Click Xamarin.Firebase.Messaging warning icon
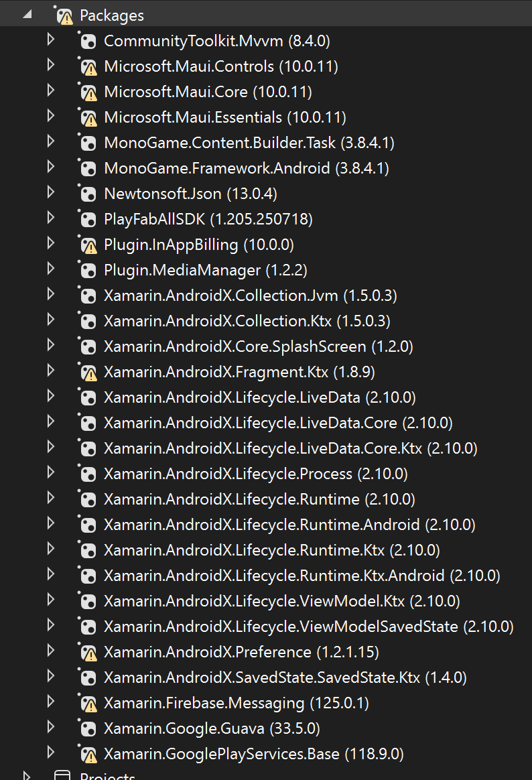Screen dimensions: 532x780 (88, 703)
